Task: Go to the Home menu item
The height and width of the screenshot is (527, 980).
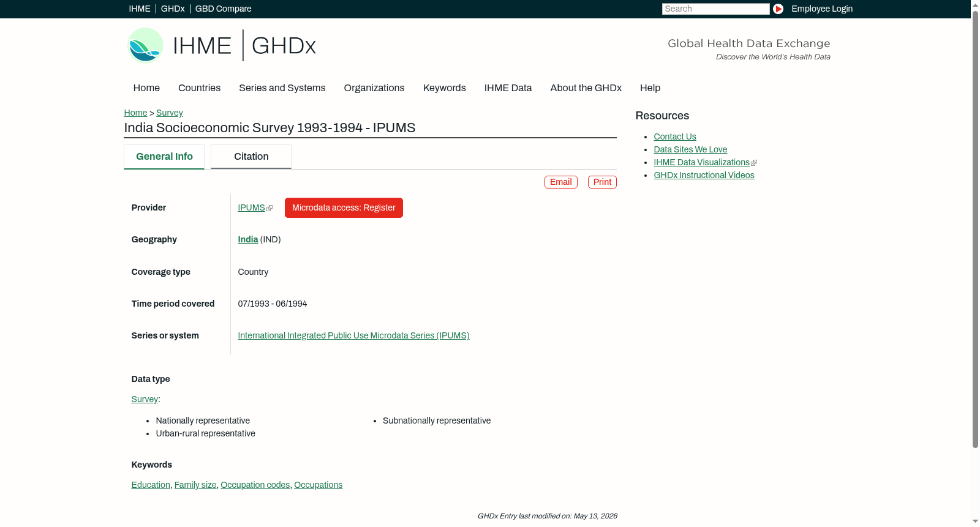Action: [146, 88]
